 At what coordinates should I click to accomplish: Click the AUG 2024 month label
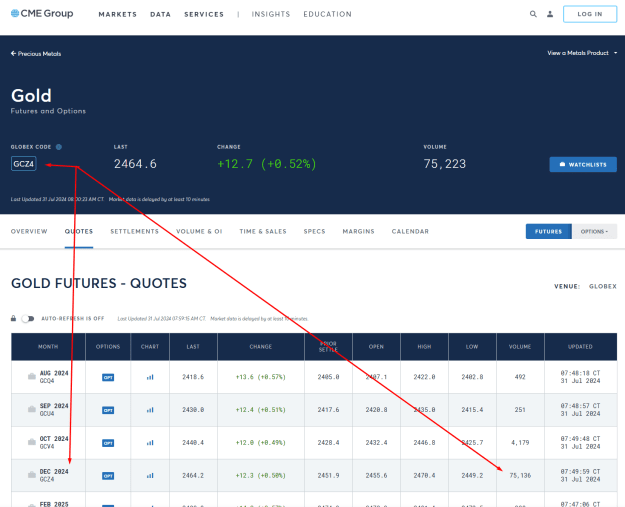(x=54, y=373)
